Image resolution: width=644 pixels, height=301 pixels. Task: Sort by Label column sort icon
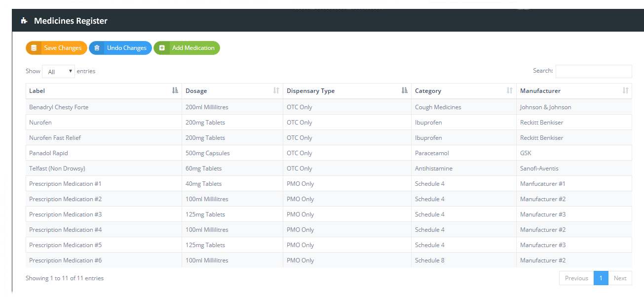click(x=175, y=90)
